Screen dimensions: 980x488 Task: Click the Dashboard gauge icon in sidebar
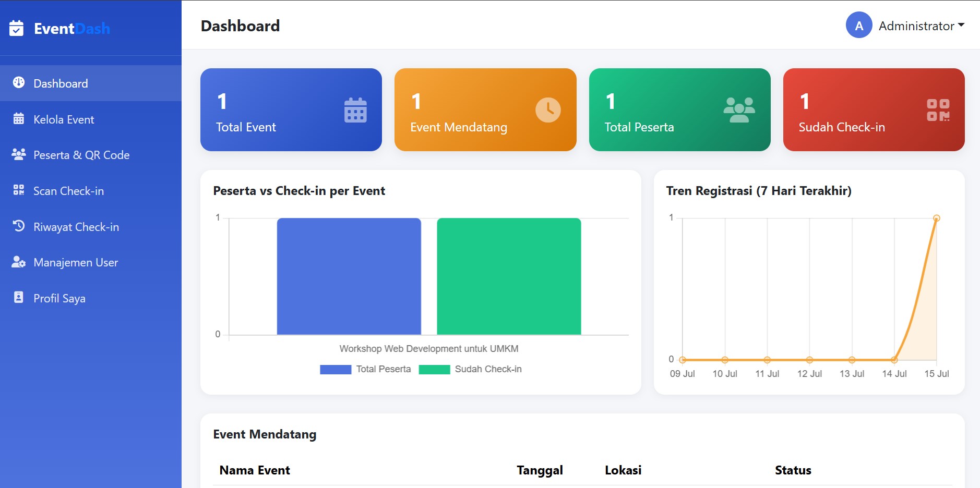pos(19,82)
